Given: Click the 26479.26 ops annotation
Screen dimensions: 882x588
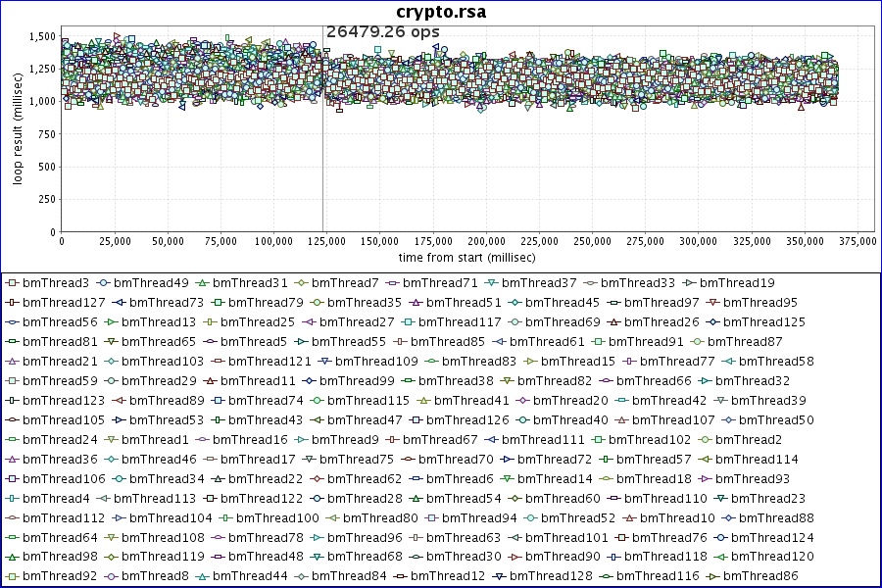Looking at the screenshot, I should [x=382, y=32].
